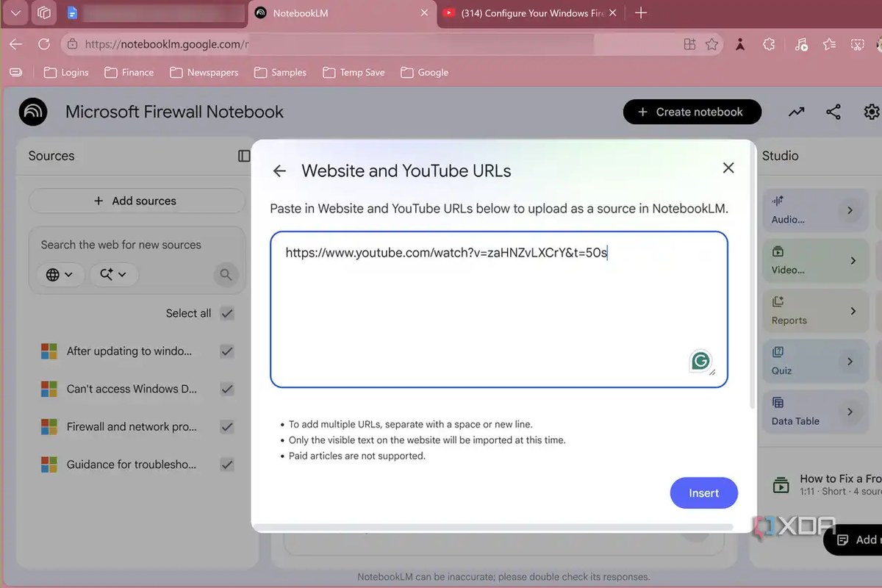
Task: Open the Logins bookmarks folder
Action: (66, 72)
